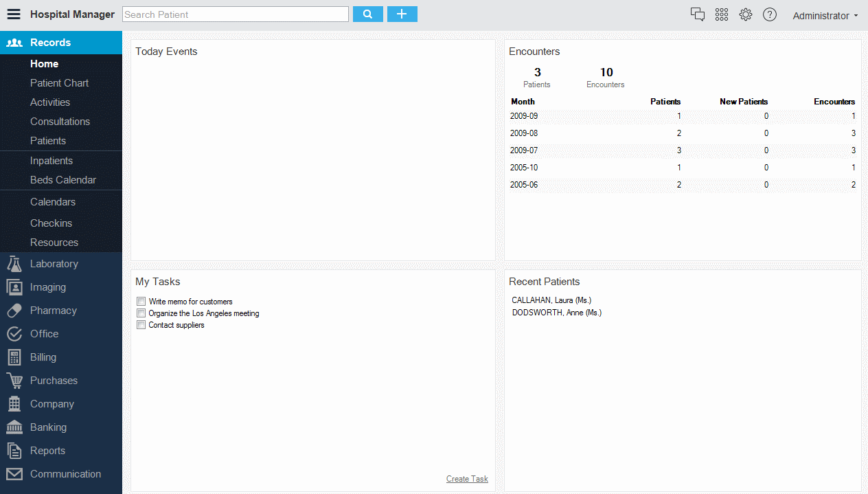Open recent patient CALLAHAN, Laura
Screen dimensions: 868x494
click(551, 300)
